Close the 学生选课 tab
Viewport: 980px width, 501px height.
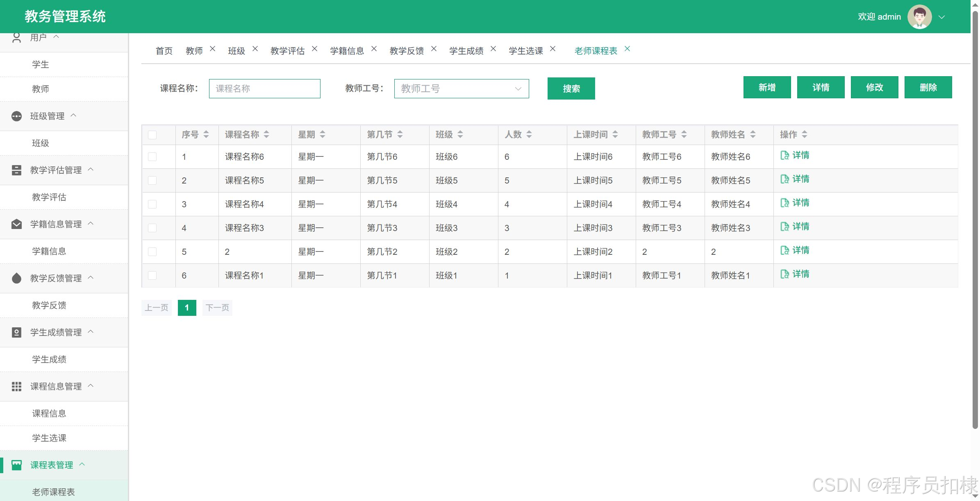(x=553, y=49)
